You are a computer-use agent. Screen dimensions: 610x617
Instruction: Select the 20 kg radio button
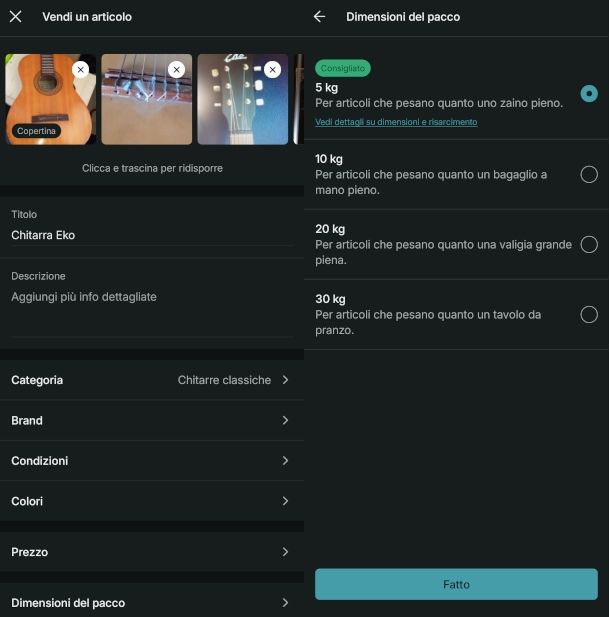point(589,244)
